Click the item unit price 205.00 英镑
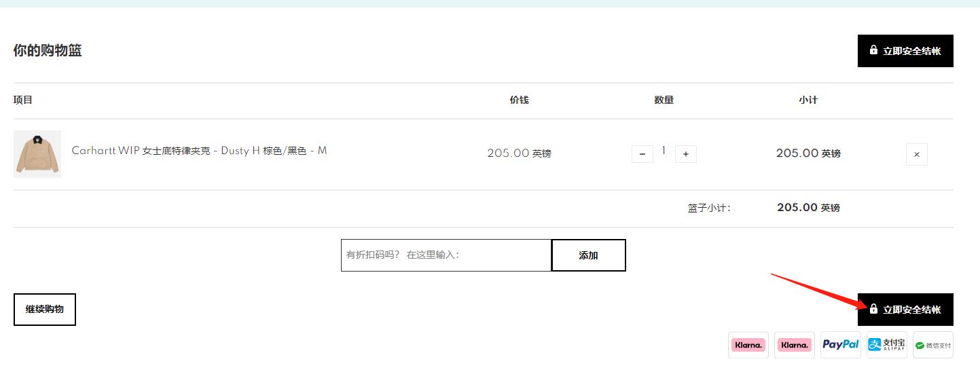Image resolution: width=980 pixels, height=370 pixels. point(520,153)
